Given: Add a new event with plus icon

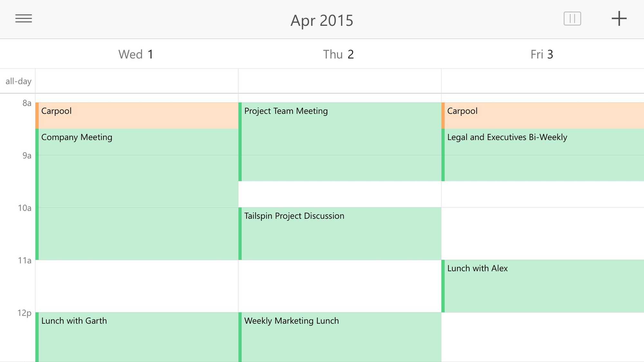Looking at the screenshot, I should click(619, 18).
